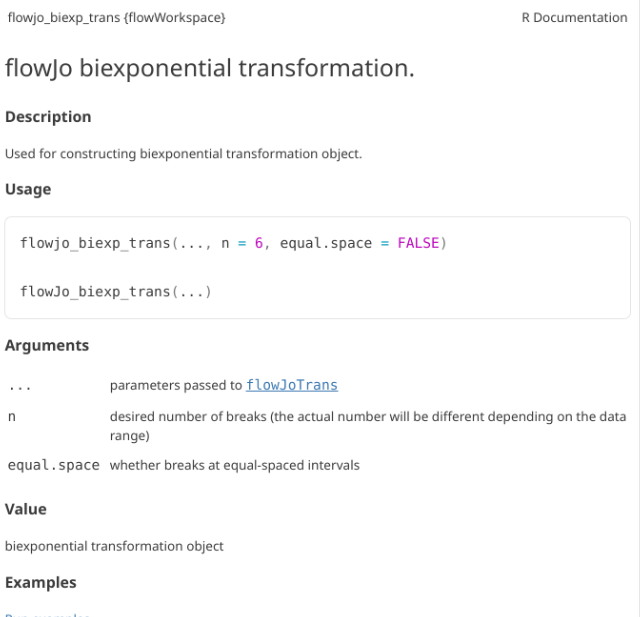Click the description sentence about constructing object

(x=183, y=154)
